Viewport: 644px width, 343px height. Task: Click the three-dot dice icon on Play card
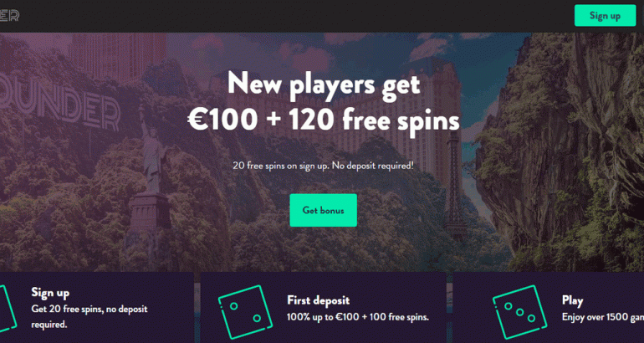(519, 312)
